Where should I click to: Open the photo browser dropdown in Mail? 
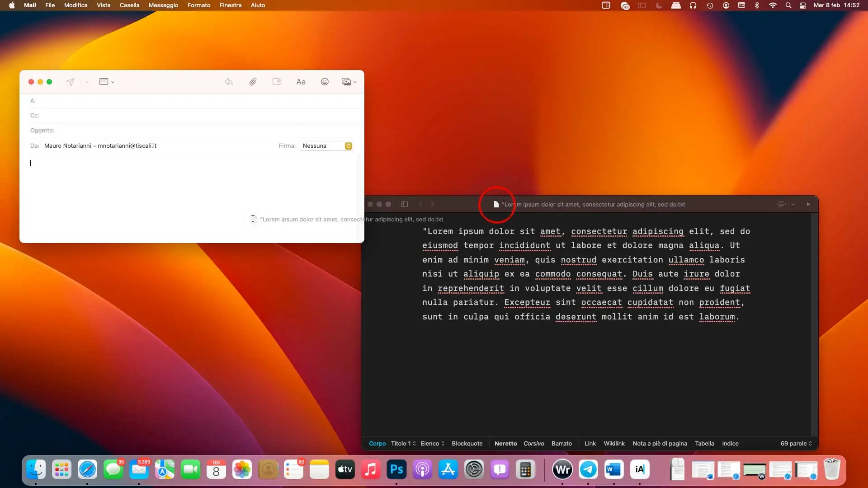point(349,82)
